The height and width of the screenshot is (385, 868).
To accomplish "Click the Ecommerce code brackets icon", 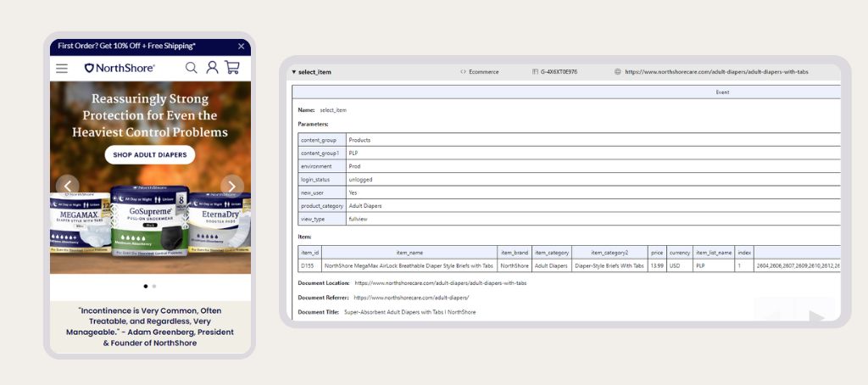I will [464, 72].
